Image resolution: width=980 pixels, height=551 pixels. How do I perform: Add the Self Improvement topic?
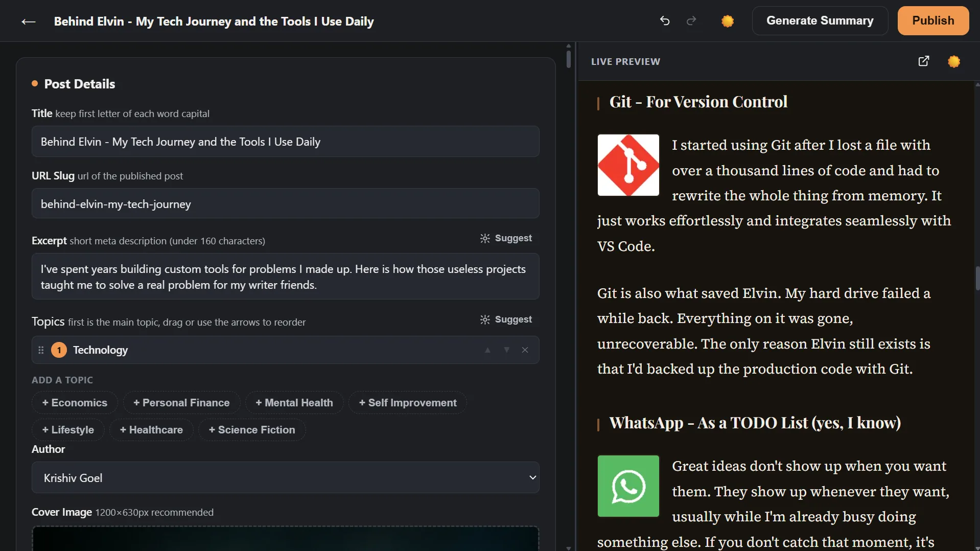[x=408, y=403]
